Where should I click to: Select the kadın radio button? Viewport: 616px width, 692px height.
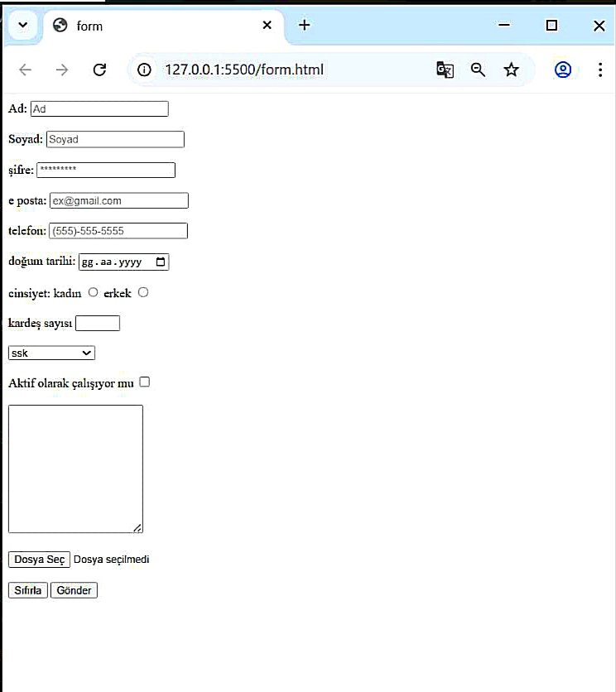click(93, 292)
